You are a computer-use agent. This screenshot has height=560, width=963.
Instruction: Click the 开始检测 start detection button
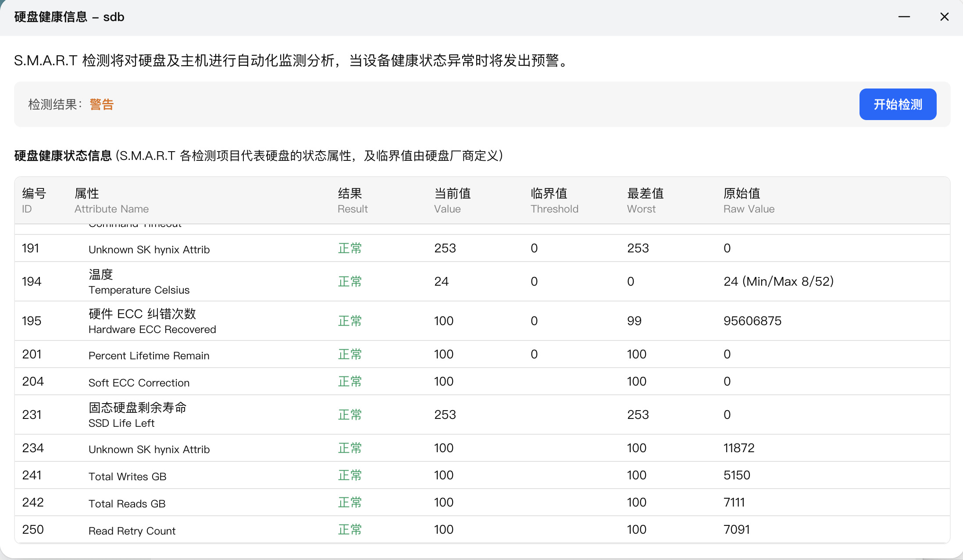point(897,104)
